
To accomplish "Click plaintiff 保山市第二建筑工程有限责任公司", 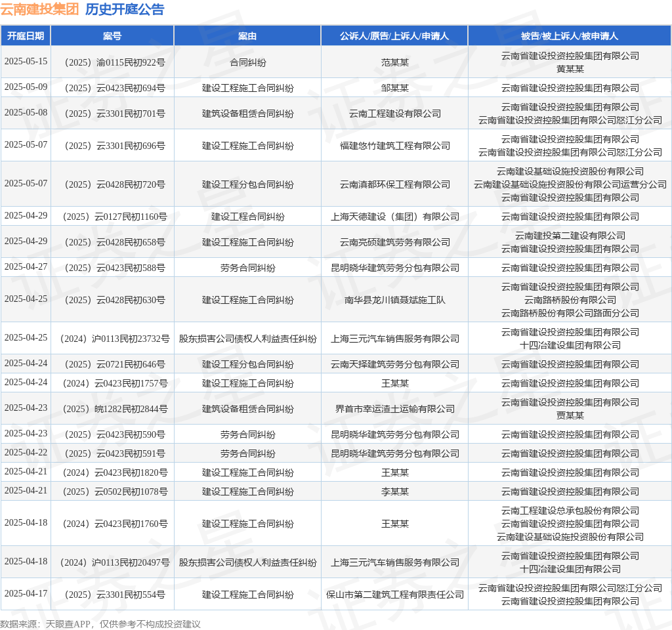I will (394, 595).
